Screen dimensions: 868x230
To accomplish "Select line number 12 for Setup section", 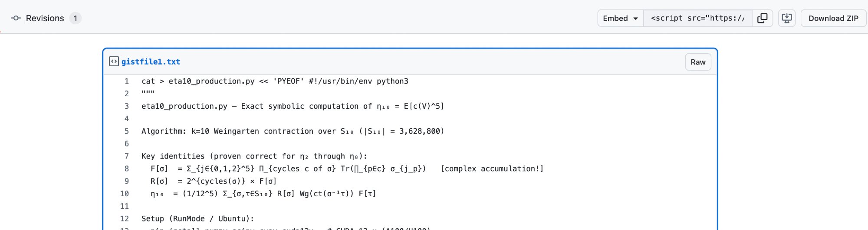I will (125, 219).
